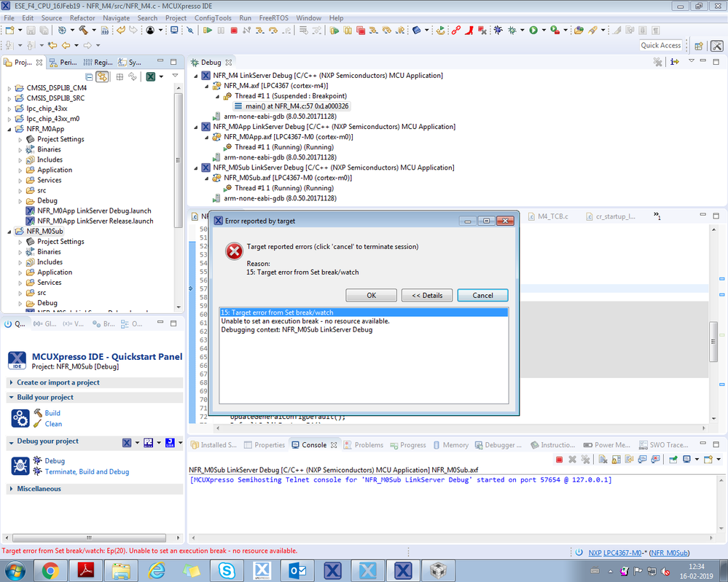Image resolution: width=728 pixels, height=582 pixels.
Task: Expand the Miscellaneous section in Quickstart
Action: pos(12,489)
